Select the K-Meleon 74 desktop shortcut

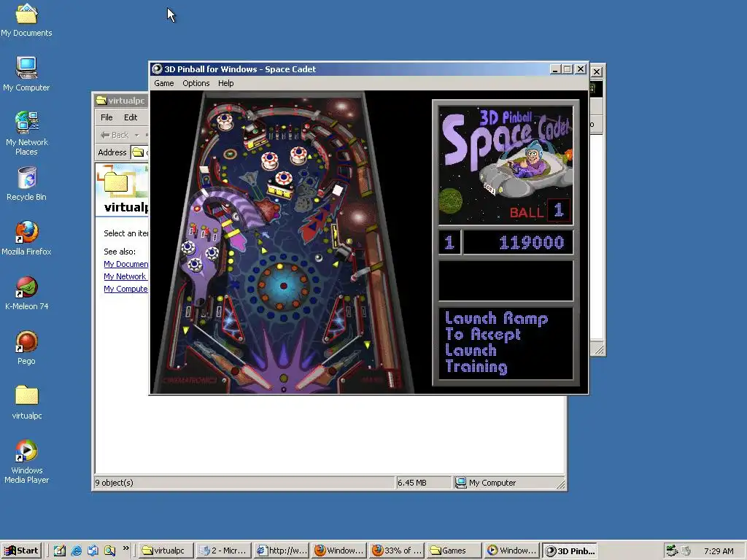27,293
